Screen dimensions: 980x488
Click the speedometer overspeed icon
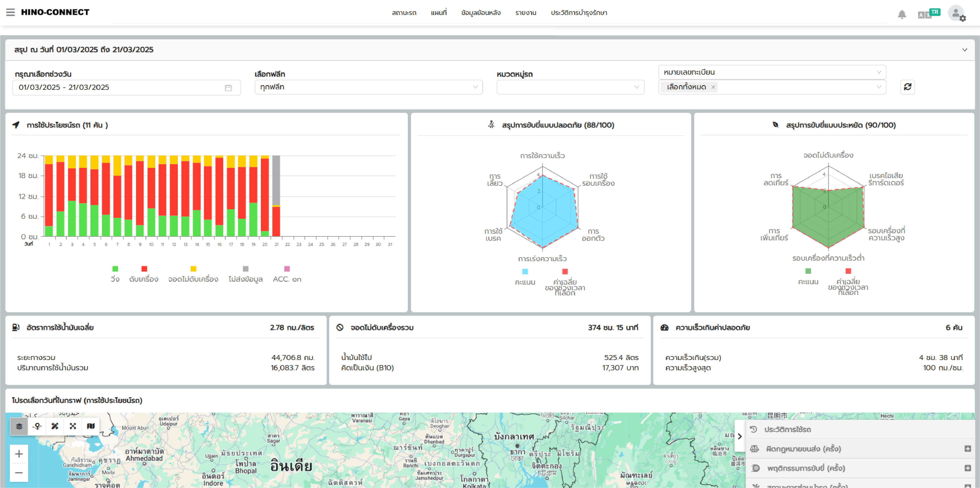[x=664, y=327]
